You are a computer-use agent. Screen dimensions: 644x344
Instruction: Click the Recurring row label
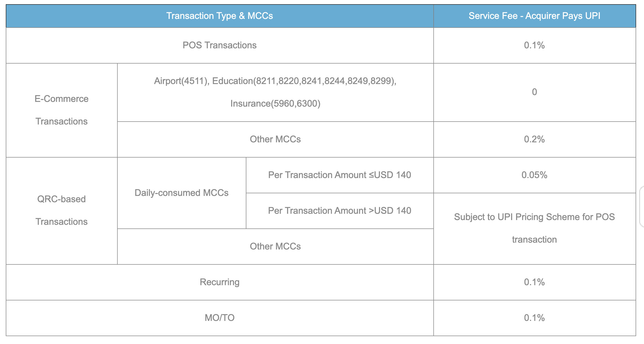pyautogui.click(x=220, y=282)
